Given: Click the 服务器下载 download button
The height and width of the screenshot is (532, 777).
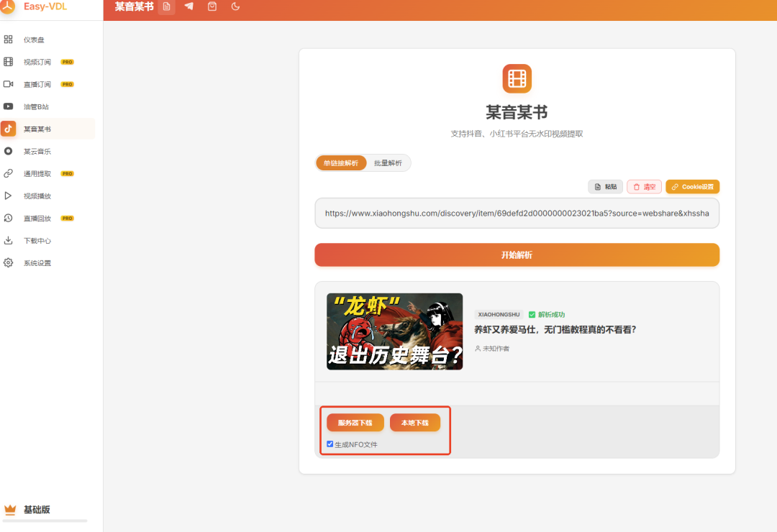Looking at the screenshot, I should click(x=355, y=423).
